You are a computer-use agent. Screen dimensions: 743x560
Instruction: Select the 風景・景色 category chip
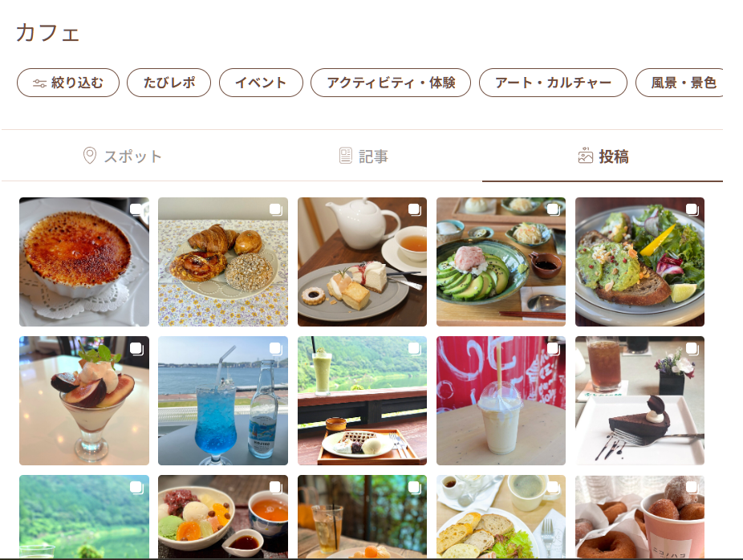point(680,83)
